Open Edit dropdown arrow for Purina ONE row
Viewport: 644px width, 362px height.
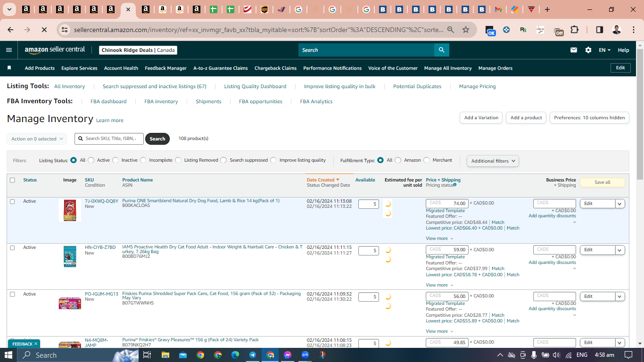pyautogui.click(x=620, y=204)
